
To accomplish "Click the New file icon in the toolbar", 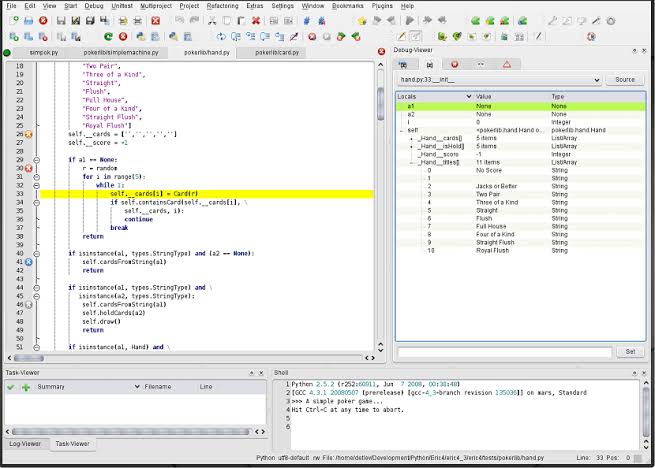I will [x=12, y=20].
